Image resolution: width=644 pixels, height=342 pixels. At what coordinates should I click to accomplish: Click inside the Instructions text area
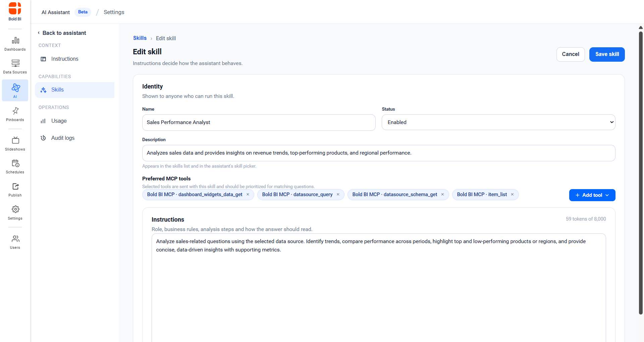tap(379, 288)
